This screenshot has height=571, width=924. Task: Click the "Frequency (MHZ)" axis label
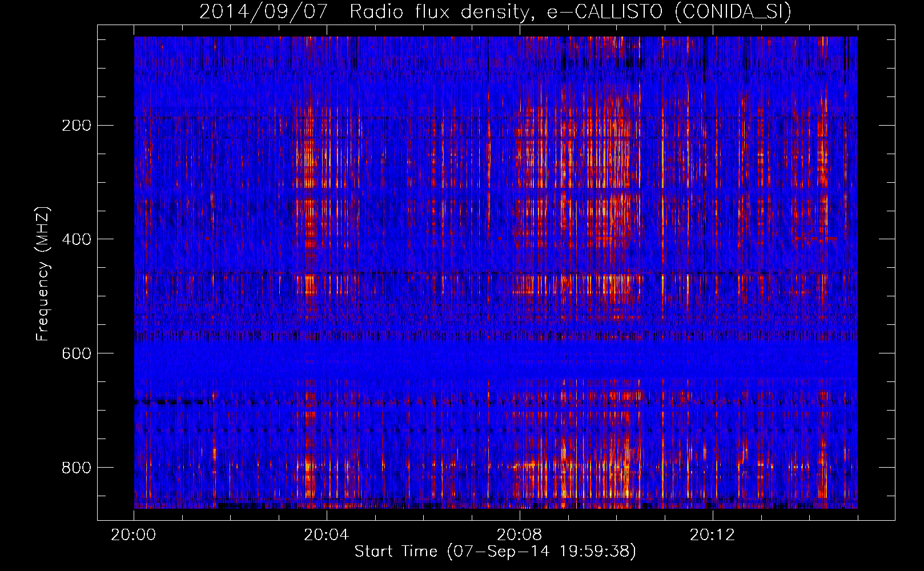43,274
